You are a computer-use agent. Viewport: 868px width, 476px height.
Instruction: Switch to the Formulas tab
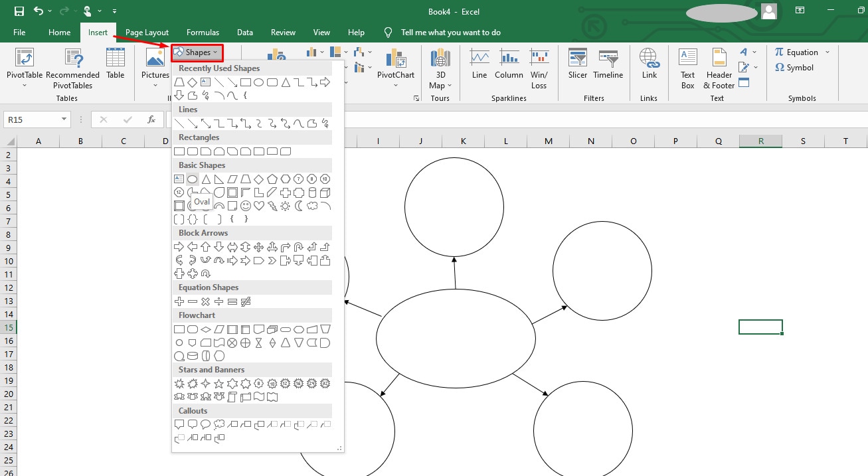pyautogui.click(x=203, y=32)
